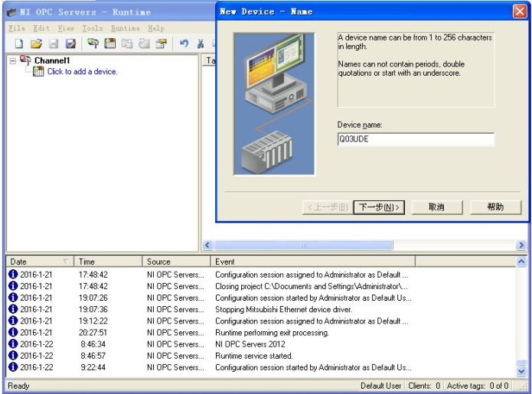Click 'Active tags: 0 of 0' status
532x394 pixels.
click(x=478, y=386)
